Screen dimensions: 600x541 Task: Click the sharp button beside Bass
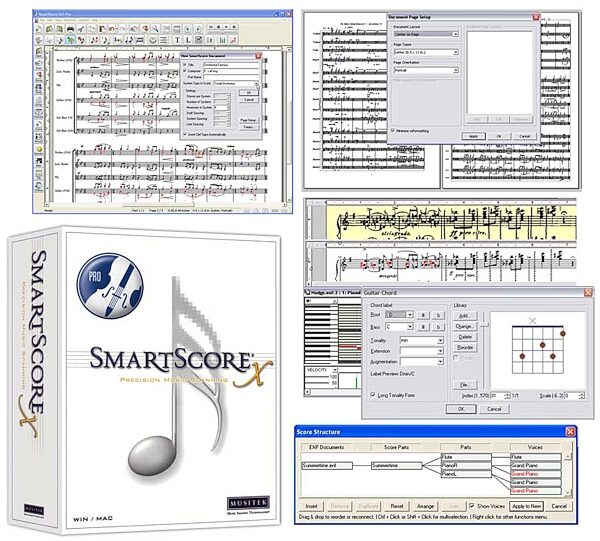(x=423, y=327)
